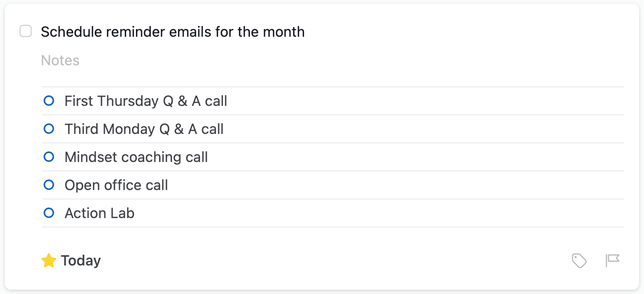Focus the Notes placeholder field
The width and height of the screenshot is (644, 294).
(x=60, y=60)
